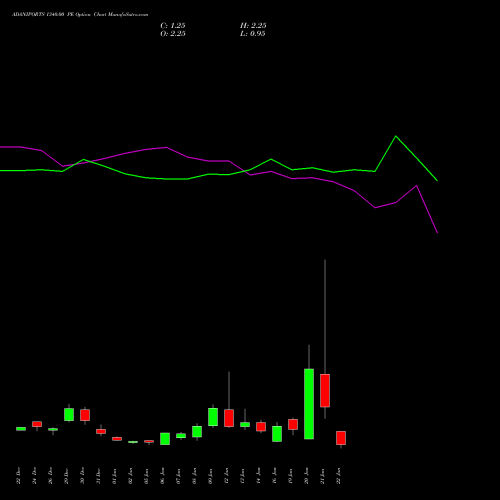Click the green 08 Jan candle
500x500 pixels.
(x=197, y=431)
